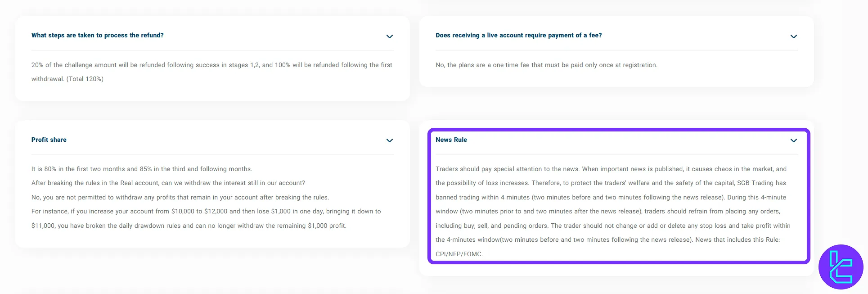Click the 'banned trading within 4 minutes' line
Viewport: 868px width, 294px height.
pos(611,197)
